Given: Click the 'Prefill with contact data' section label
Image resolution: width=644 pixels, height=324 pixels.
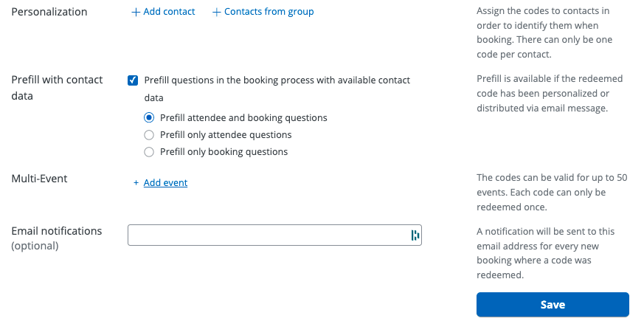Looking at the screenshot, I should (57, 87).
